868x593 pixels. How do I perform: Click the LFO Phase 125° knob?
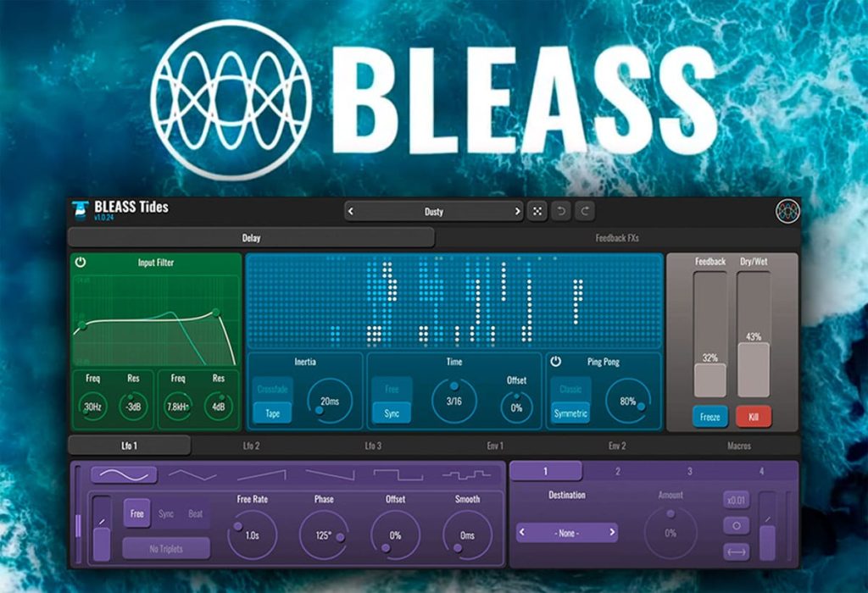pyautogui.click(x=324, y=535)
